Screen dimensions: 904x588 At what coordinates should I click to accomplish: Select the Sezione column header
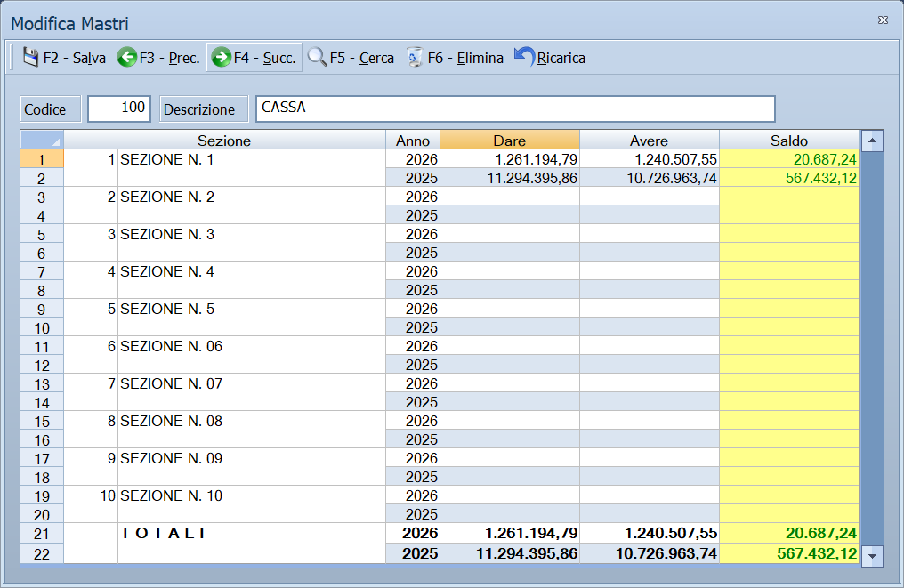pos(224,141)
